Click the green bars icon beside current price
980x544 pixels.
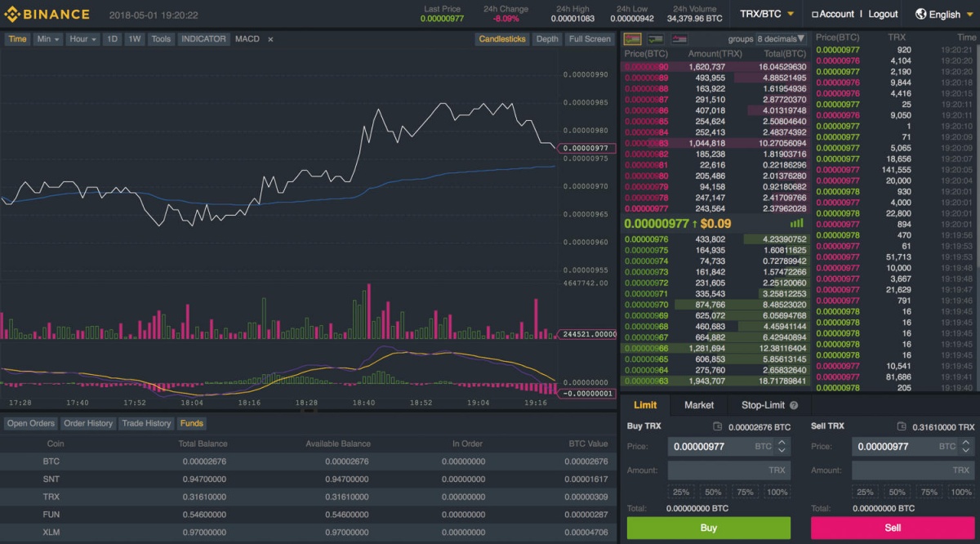(x=796, y=223)
